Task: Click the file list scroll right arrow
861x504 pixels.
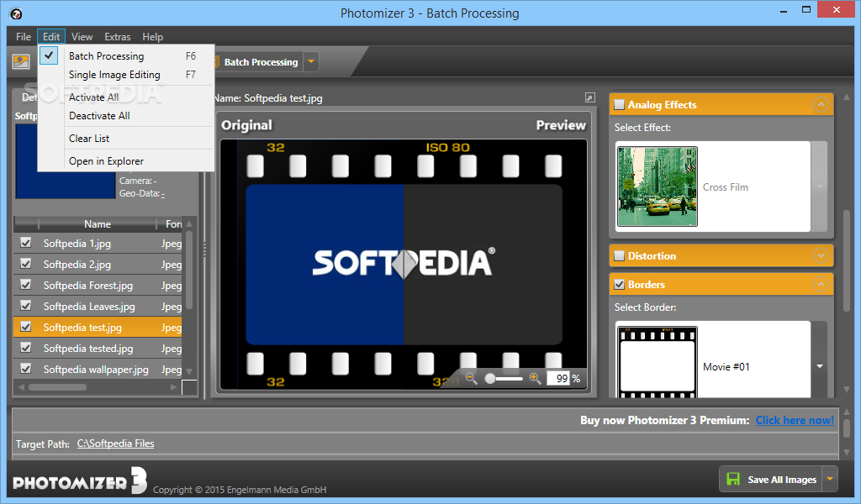Action: pyautogui.click(x=174, y=387)
